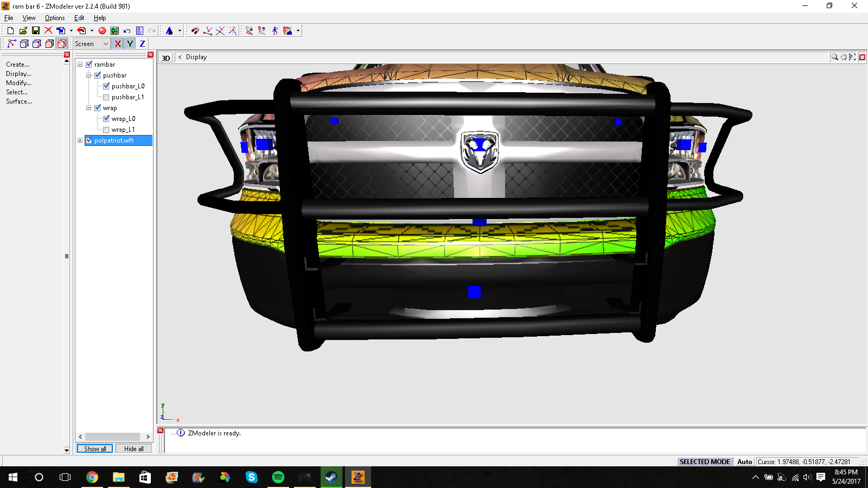
Task: Click the Save floppy disk icon
Action: (x=36, y=31)
